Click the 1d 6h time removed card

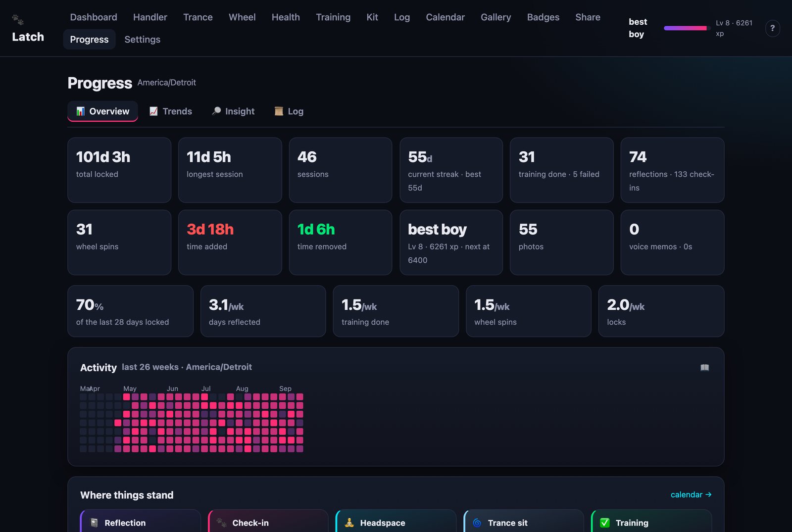(x=341, y=242)
